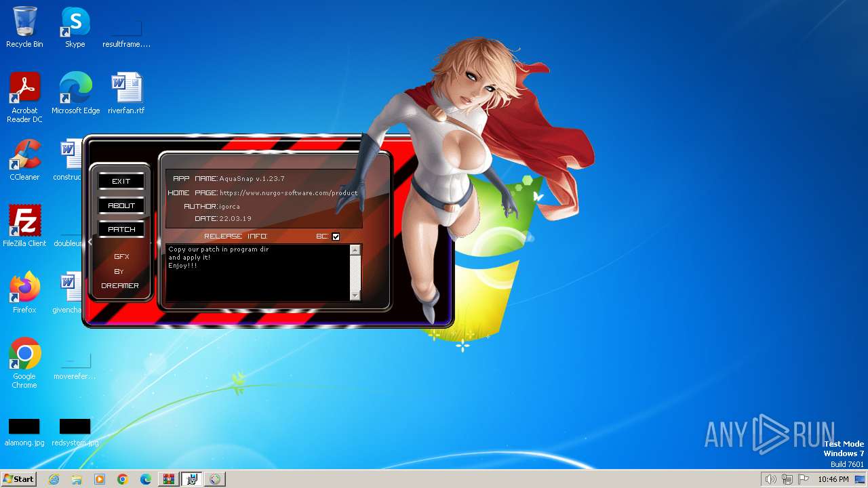Select the resultframe desktop file
868x488 pixels.
pyautogui.click(x=126, y=31)
